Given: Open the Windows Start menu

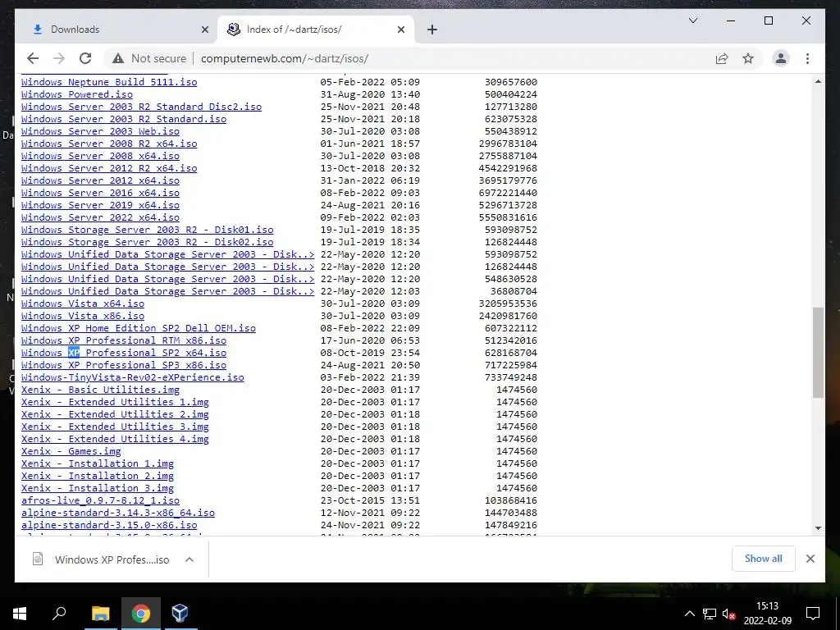Looking at the screenshot, I should (20, 614).
